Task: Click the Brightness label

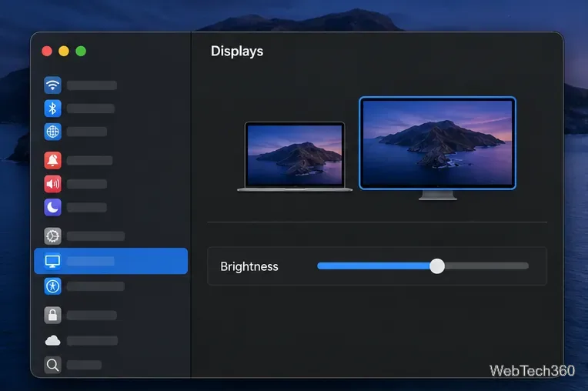Action: point(249,266)
